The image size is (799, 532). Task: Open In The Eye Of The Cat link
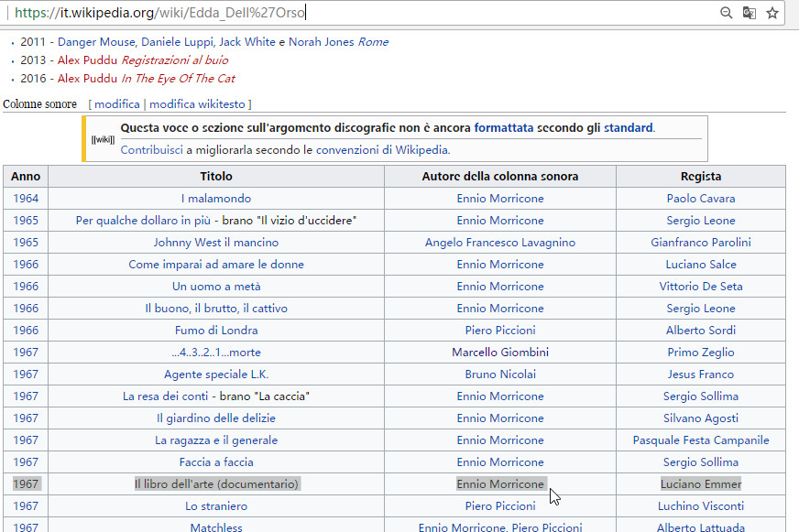click(x=179, y=79)
